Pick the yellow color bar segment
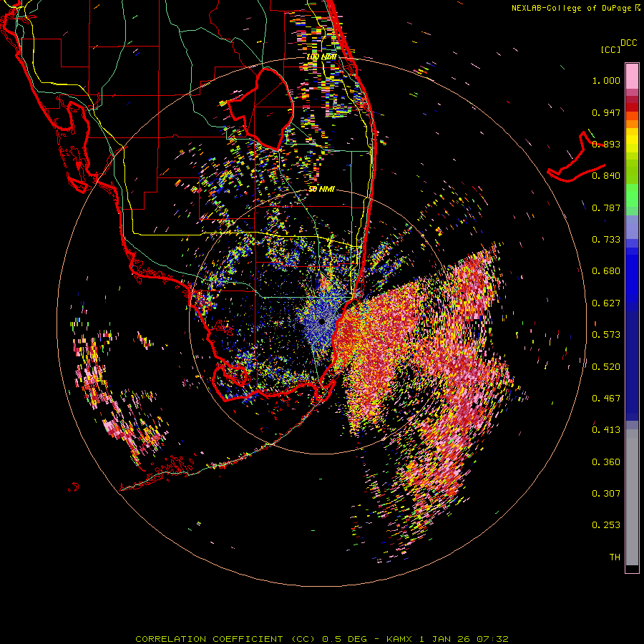The height and width of the screenshot is (644, 644). pyautogui.click(x=632, y=141)
